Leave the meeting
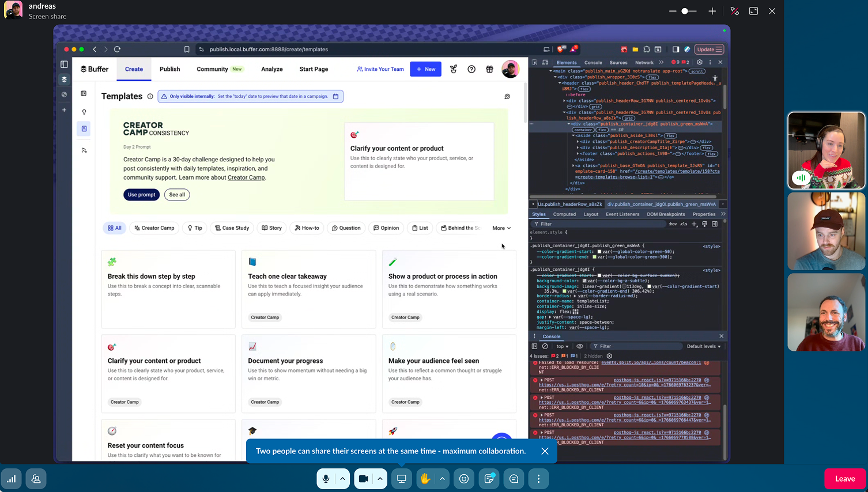Image resolution: width=868 pixels, height=492 pixels. coord(845,479)
